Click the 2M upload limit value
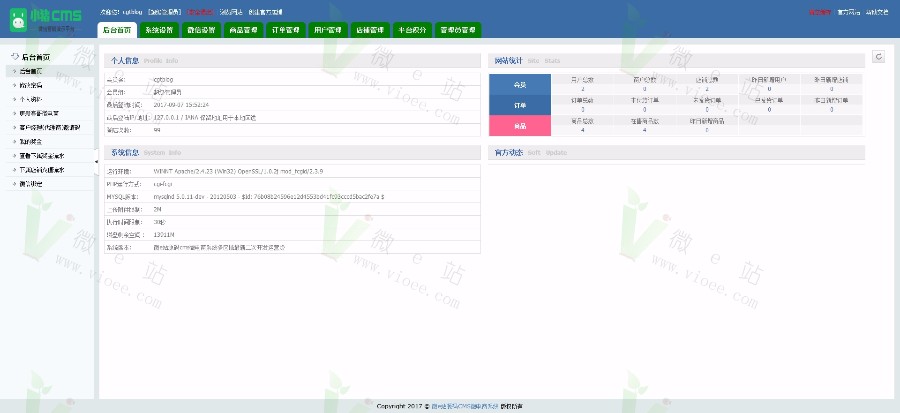Viewport: 900px width, 413px height. 158,209
